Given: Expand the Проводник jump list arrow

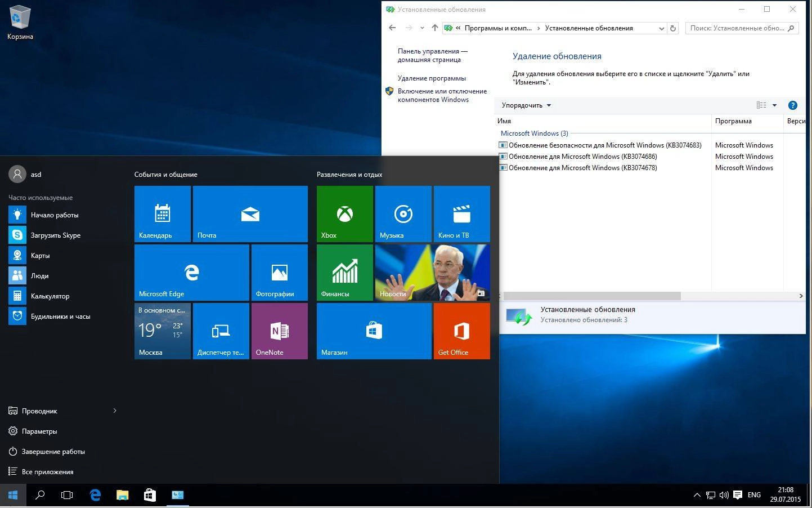Looking at the screenshot, I should pos(115,411).
